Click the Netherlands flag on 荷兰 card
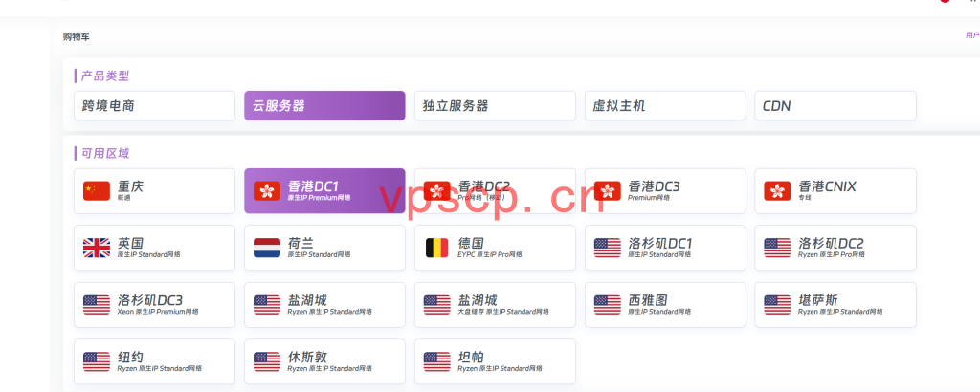The image size is (980, 392). pyautogui.click(x=267, y=248)
